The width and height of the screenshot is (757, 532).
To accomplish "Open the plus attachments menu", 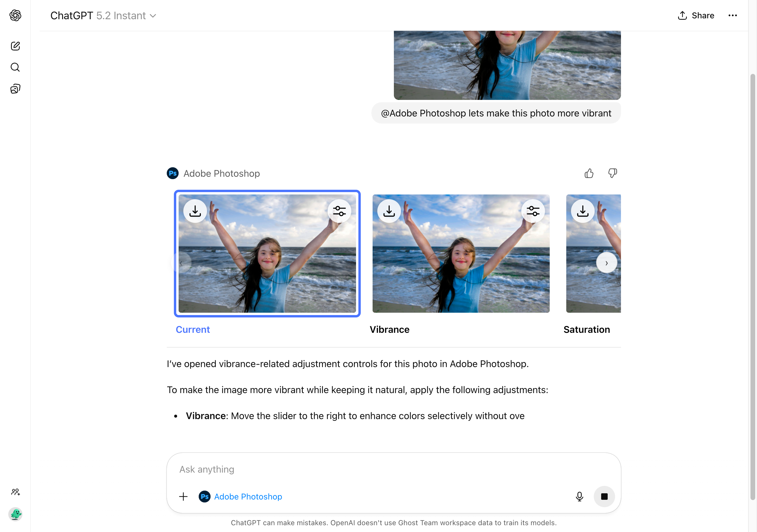I will (x=183, y=497).
